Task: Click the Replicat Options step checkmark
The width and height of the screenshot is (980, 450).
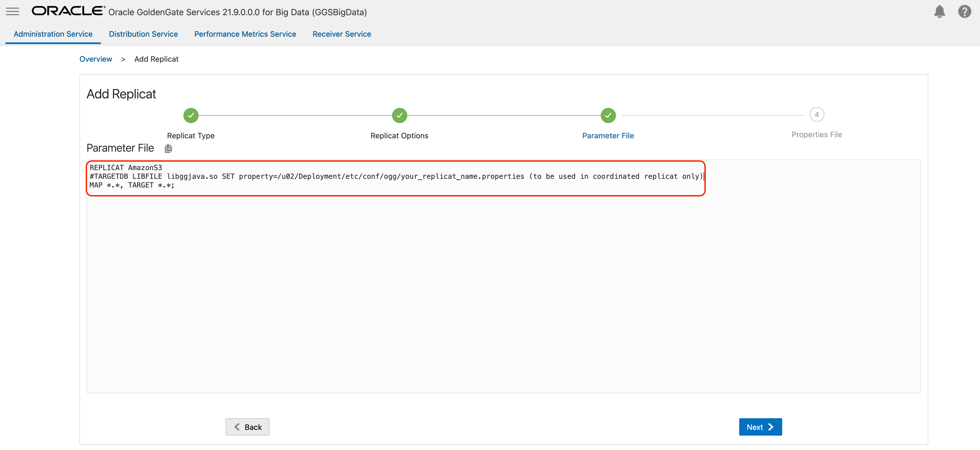Action: (x=399, y=115)
